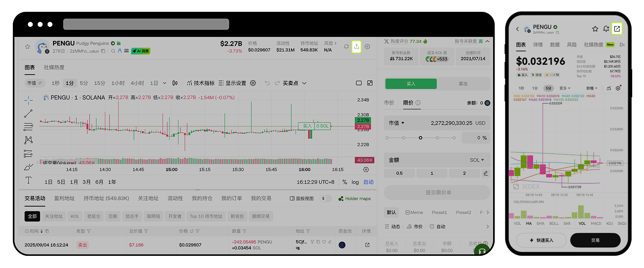Click the candlestick chart type icon
The image size is (644, 268).
pyautogui.click(x=175, y=83)
